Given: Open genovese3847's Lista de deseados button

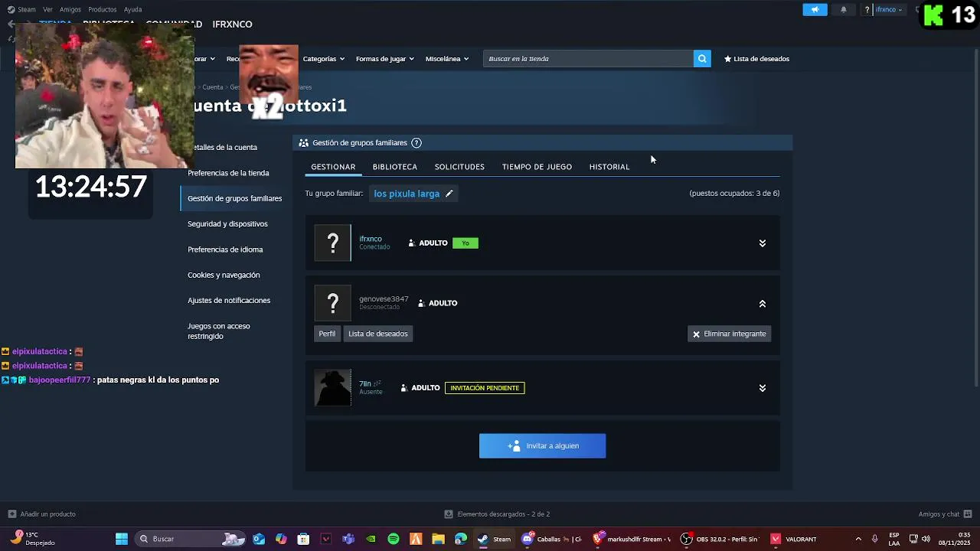Looking at the screenshot, I should click(x=378, y=334).
